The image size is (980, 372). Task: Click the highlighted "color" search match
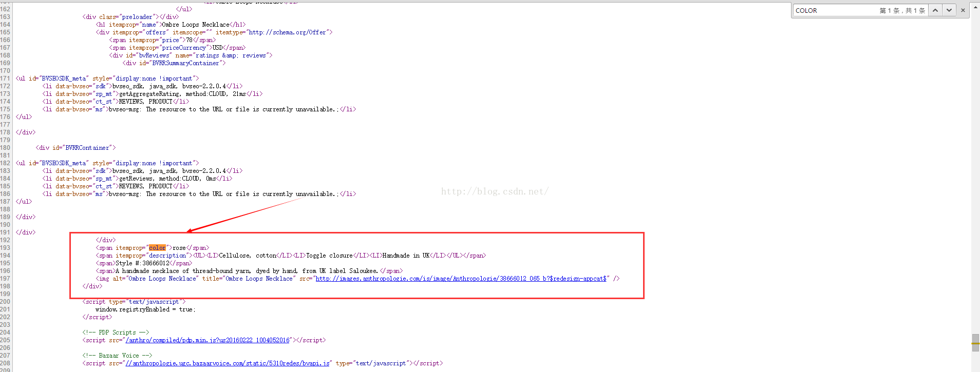pos(157,248)
